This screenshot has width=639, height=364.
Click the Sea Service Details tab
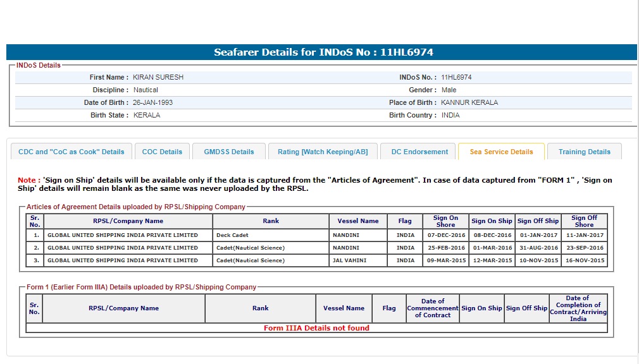501,152
